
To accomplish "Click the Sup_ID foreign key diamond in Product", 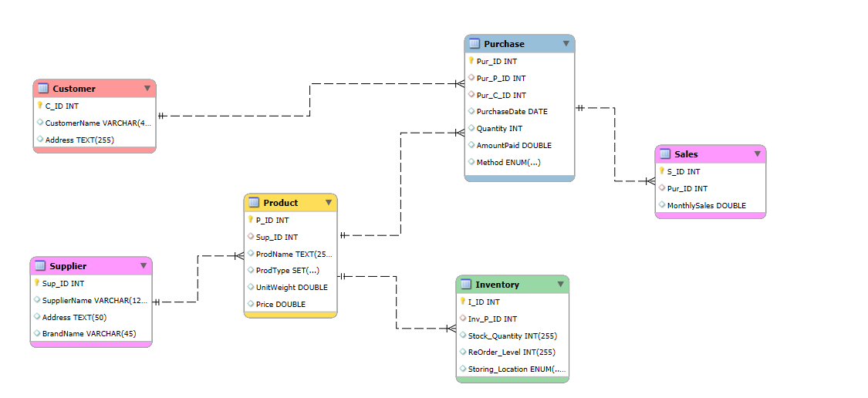I will [x=251, y=236].
